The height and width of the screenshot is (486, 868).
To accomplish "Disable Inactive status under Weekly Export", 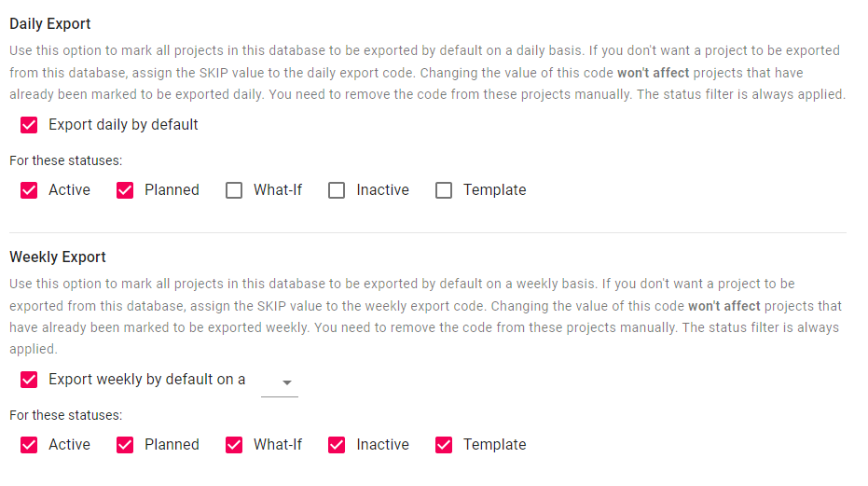I will (x=337, y=445).
